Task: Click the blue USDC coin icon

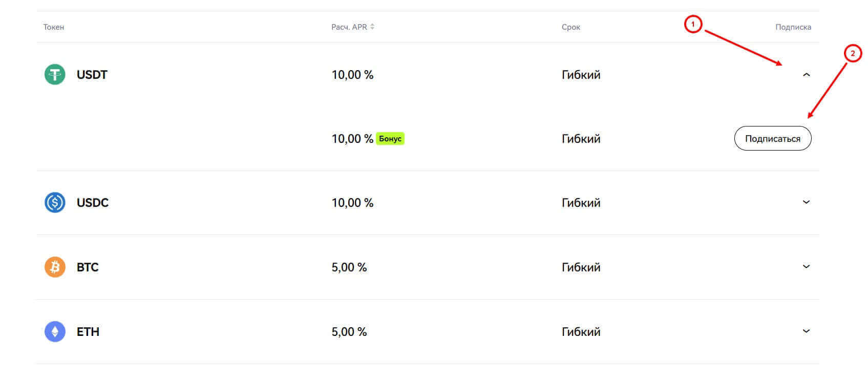Action: (55, 203)
